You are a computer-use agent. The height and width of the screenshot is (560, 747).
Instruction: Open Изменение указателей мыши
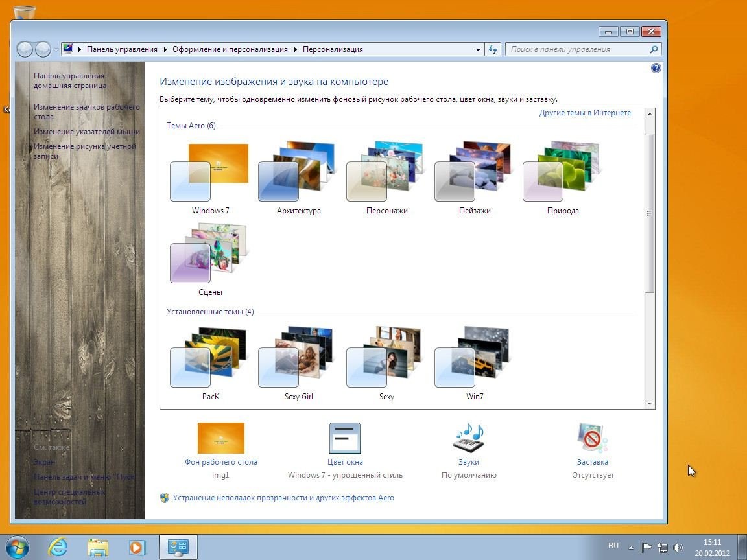pos(87,132)
